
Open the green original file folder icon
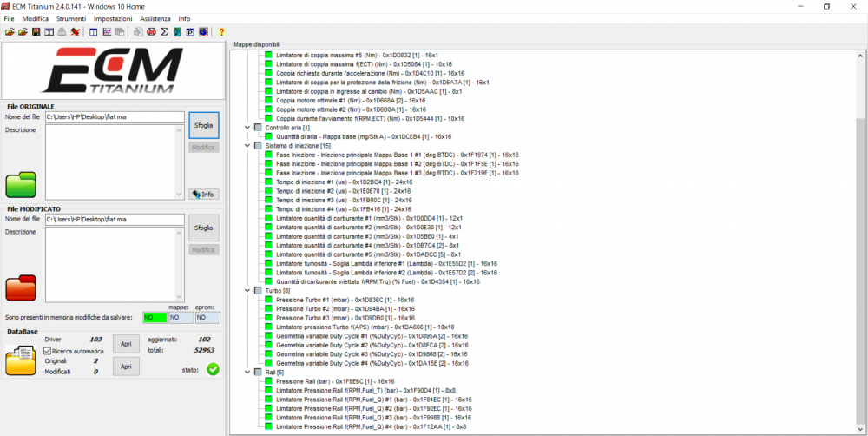[21, 184]
